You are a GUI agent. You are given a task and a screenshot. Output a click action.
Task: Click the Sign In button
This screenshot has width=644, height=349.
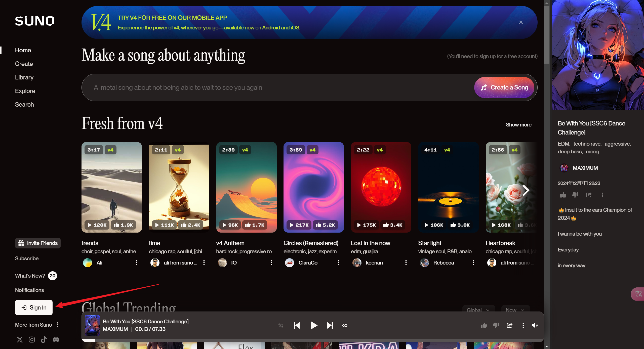coord(34,308)
